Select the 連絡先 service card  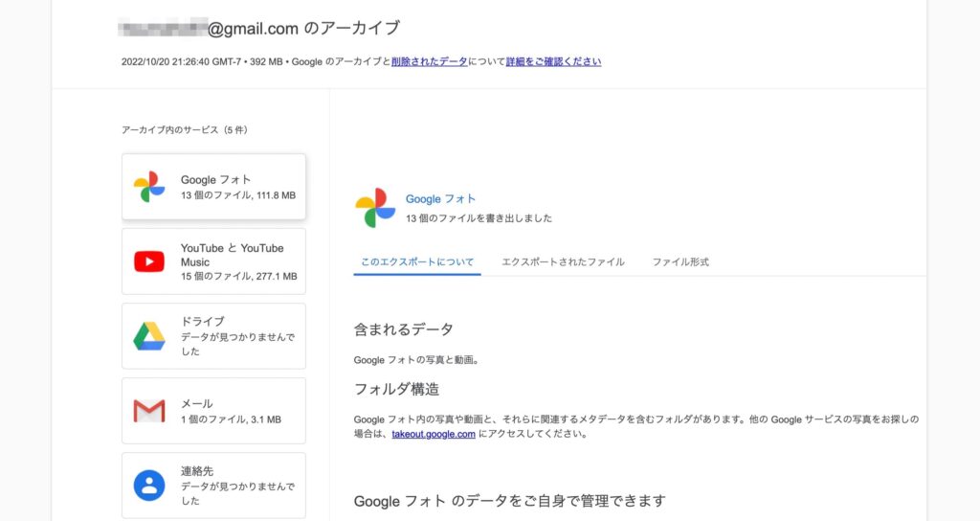click(x=213, y=486)
